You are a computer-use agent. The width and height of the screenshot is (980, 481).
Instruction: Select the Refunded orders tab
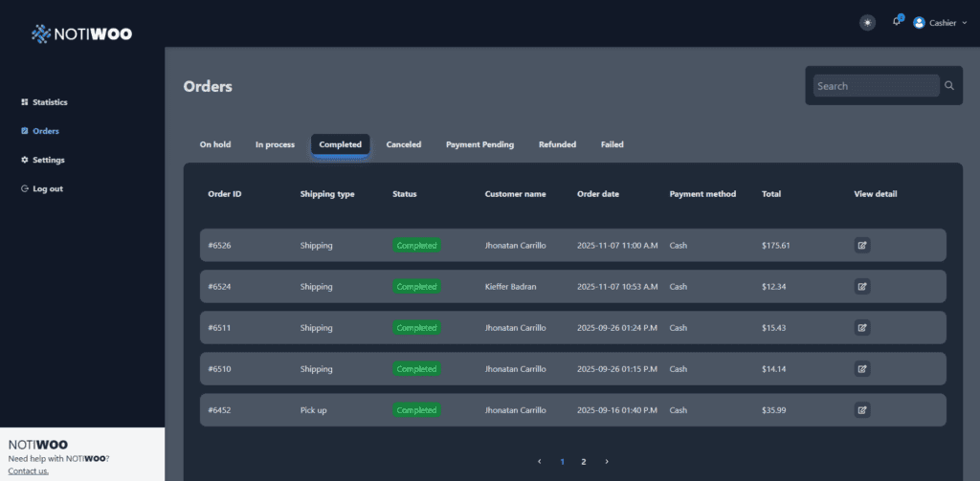pyautogui.click(x=558, y=144)
